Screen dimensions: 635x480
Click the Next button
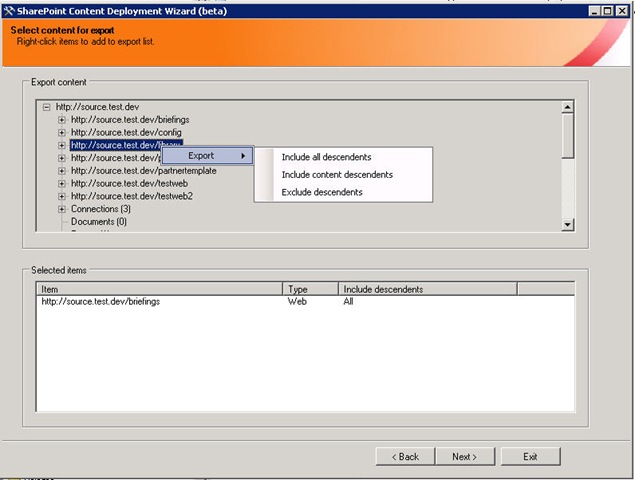click(x=465, y=457)
